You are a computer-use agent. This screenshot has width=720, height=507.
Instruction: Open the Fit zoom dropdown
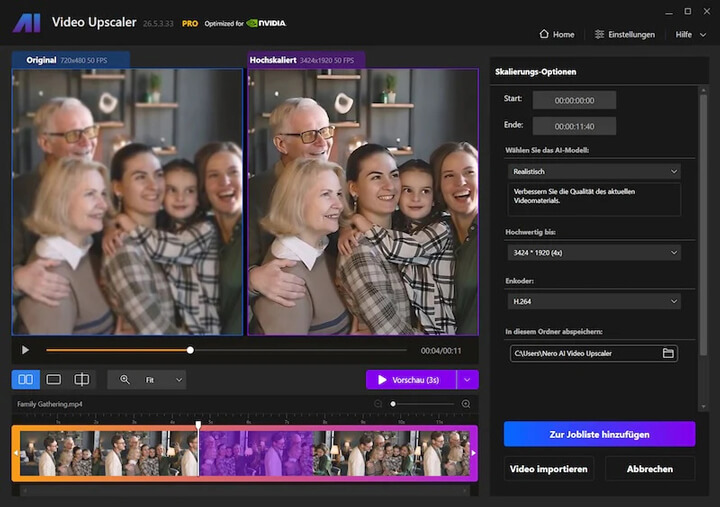[164, 380]
